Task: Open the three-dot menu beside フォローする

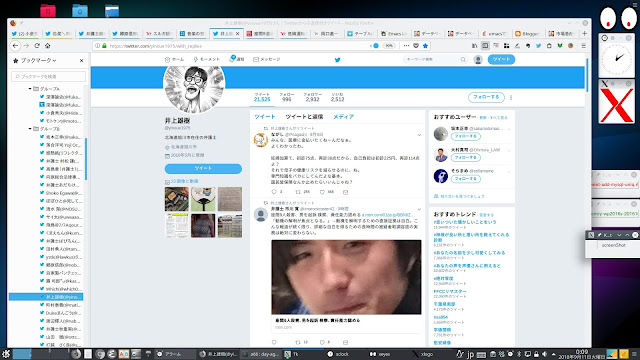Action: (x=511, y=98)
